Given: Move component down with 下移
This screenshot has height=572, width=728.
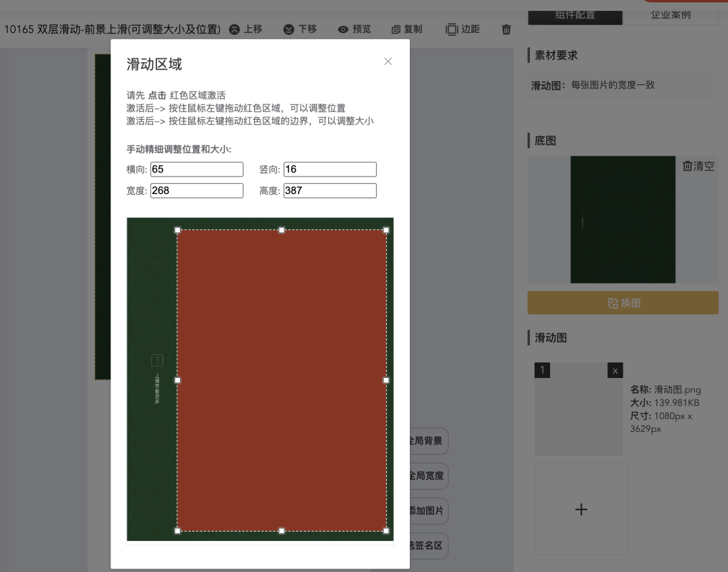Looking at the screenshot, I should (x=300, y=29).
